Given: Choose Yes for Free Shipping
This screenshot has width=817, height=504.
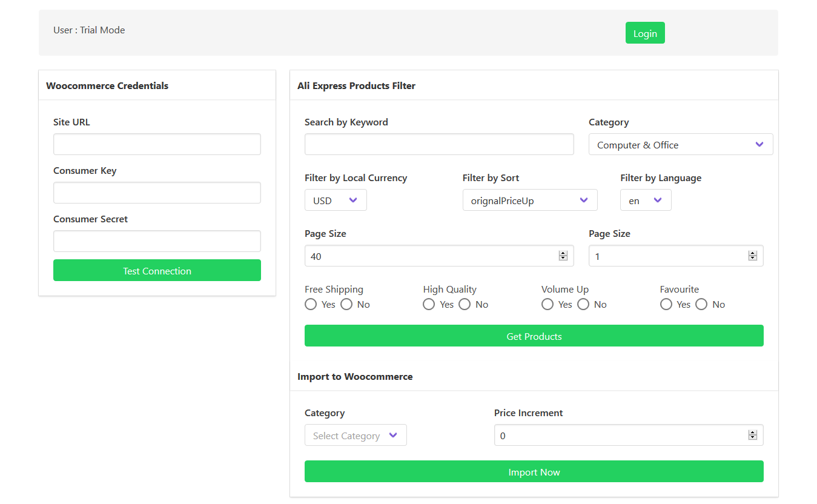Looking at the screenshot, I should [x=311, y=304].
